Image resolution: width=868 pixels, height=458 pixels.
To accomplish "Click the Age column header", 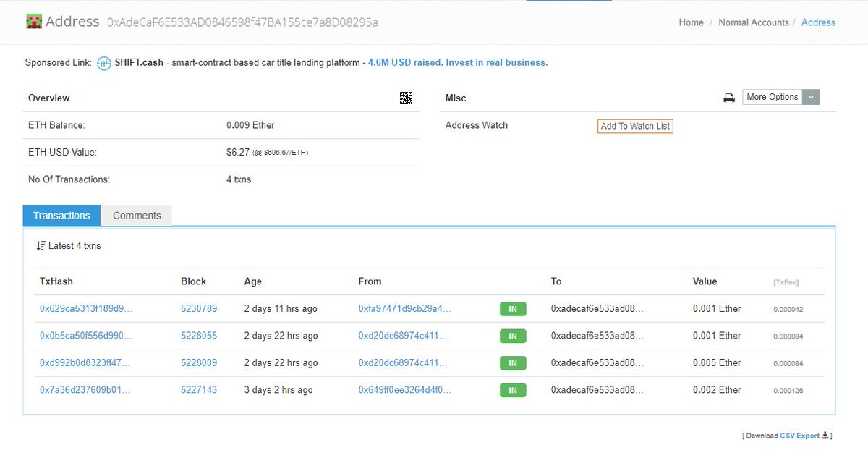I will (252, 281).
